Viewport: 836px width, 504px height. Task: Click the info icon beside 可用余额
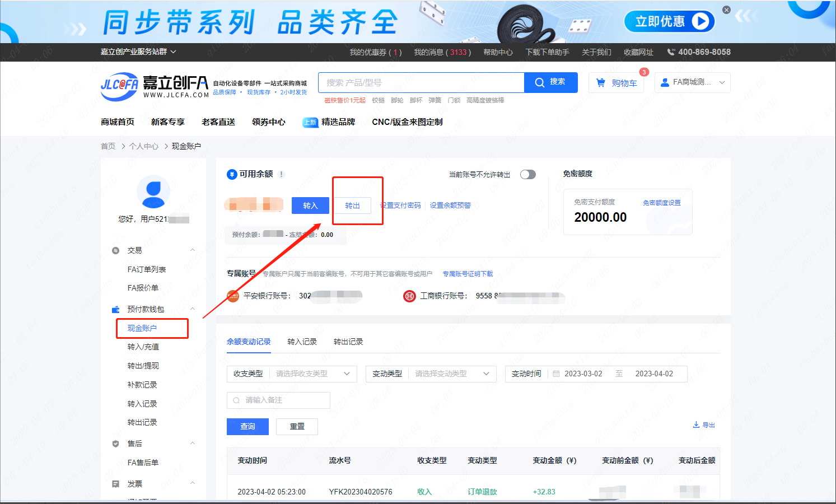pos(282,174)
